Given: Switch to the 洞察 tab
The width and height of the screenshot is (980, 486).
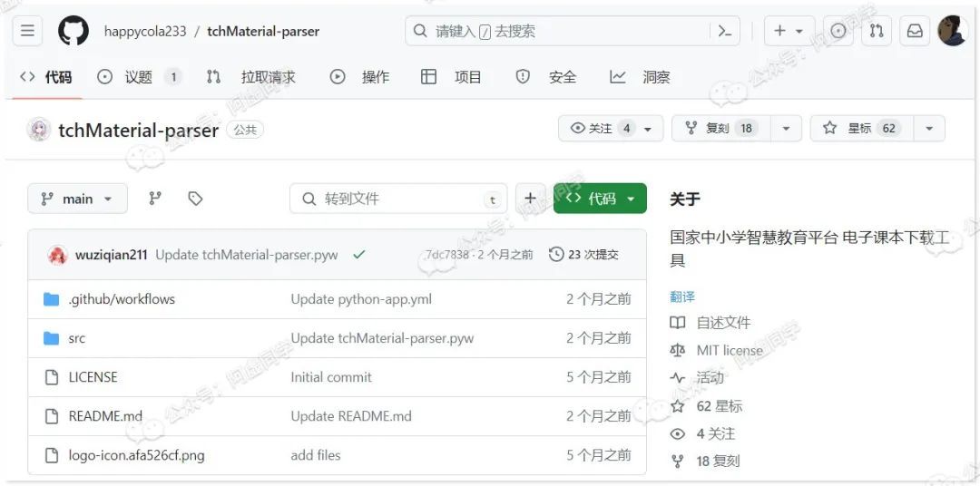Looking at the screenshot, I should tap(640, 77).
